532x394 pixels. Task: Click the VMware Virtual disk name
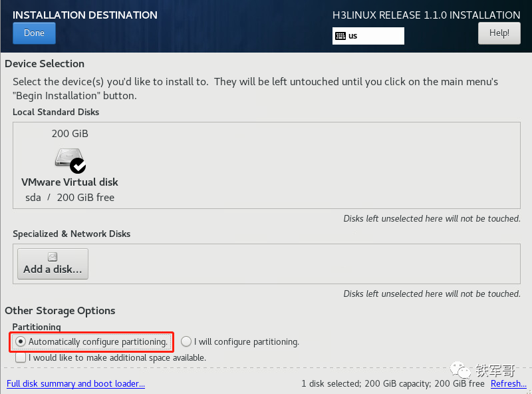click(x=70, y=182)
